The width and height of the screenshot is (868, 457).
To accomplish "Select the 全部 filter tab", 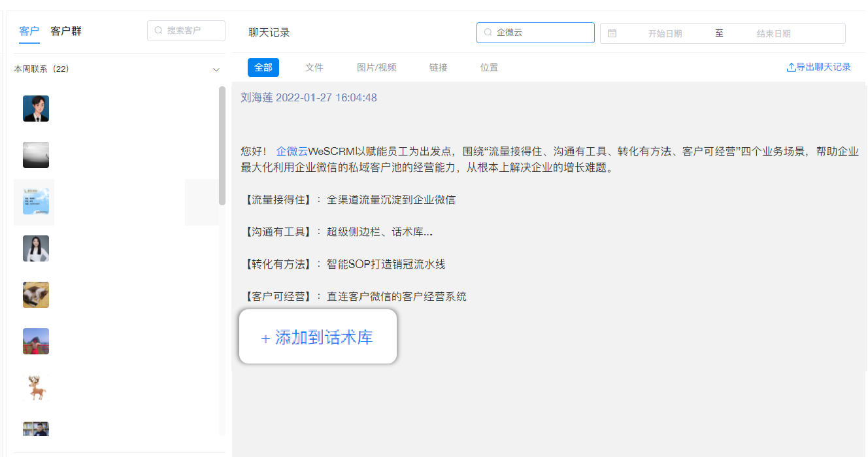I will (x=263, y=67).
